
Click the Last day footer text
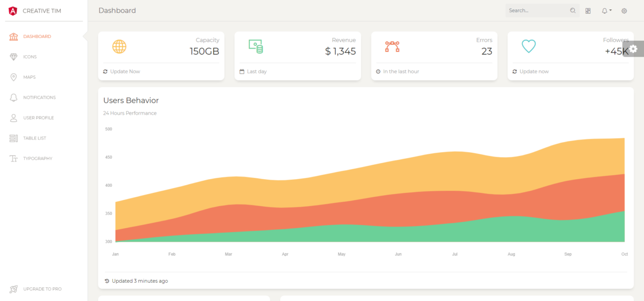pyautogui.click(x=256, y=72)
